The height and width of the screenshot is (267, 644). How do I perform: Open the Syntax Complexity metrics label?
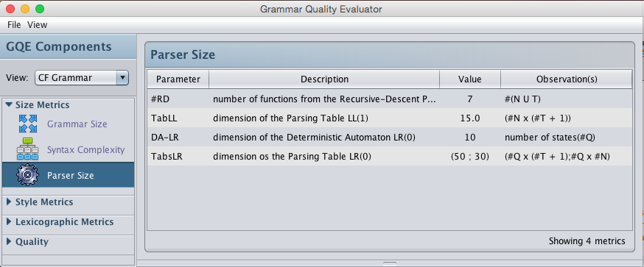coord(85,150)
